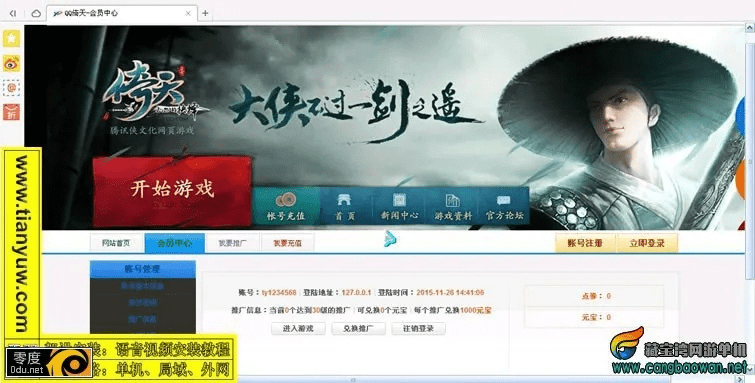Image resolution: width=755 pixels, height=383 pixels.
Task: Switch to 网站首页 tab
Action: (116, 243)
